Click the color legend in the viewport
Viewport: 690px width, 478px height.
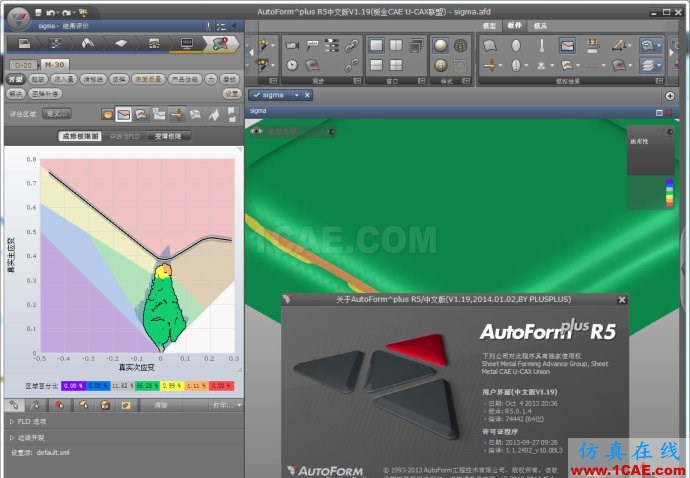tap(669, 192)
